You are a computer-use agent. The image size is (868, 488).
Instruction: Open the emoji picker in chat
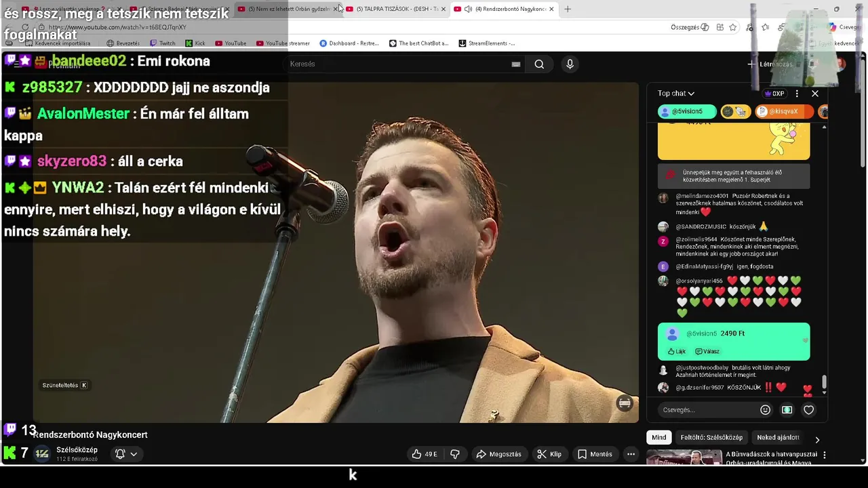click(765, 410)
